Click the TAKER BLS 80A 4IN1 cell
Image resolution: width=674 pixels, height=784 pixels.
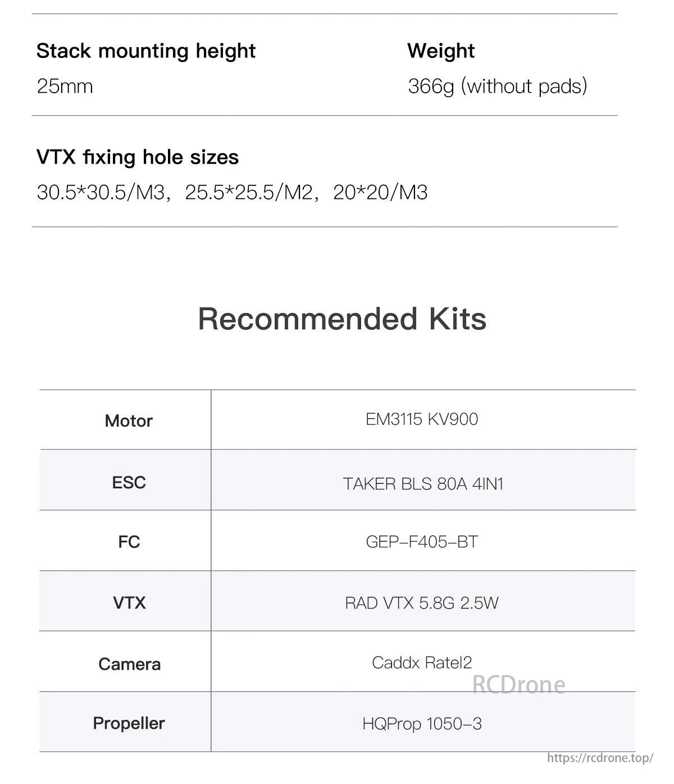click(x=423, y=484)
